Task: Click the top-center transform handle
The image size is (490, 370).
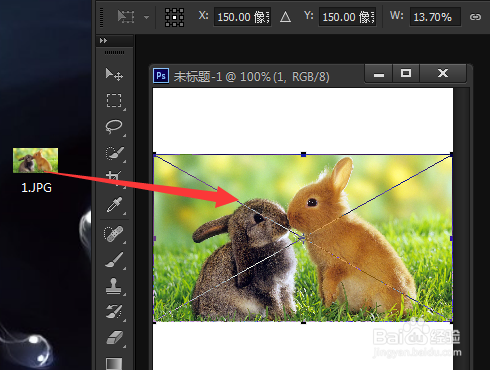Action: 303,154
